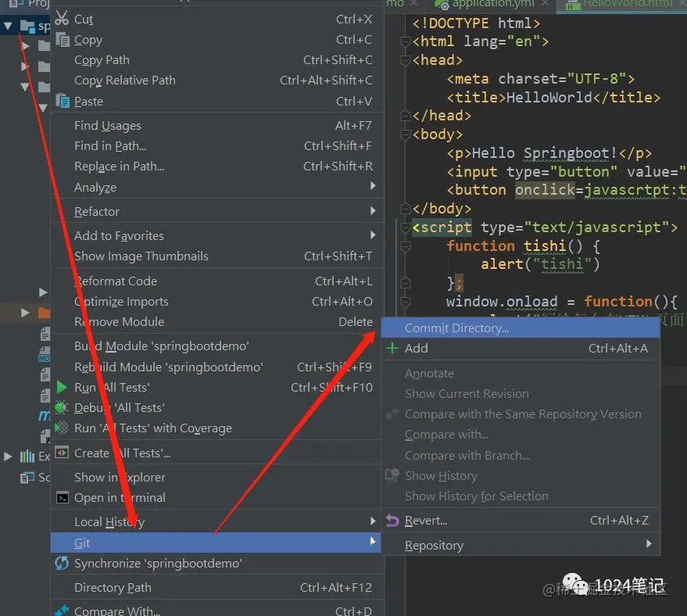
Task: Choose Replace in Path...
Action: click(217, 167)
